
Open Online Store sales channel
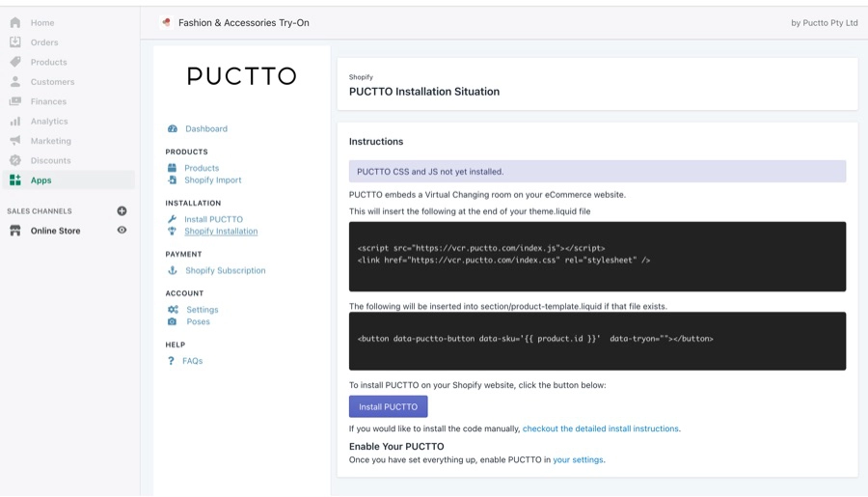pyautogui.click(x=55, y=231)
